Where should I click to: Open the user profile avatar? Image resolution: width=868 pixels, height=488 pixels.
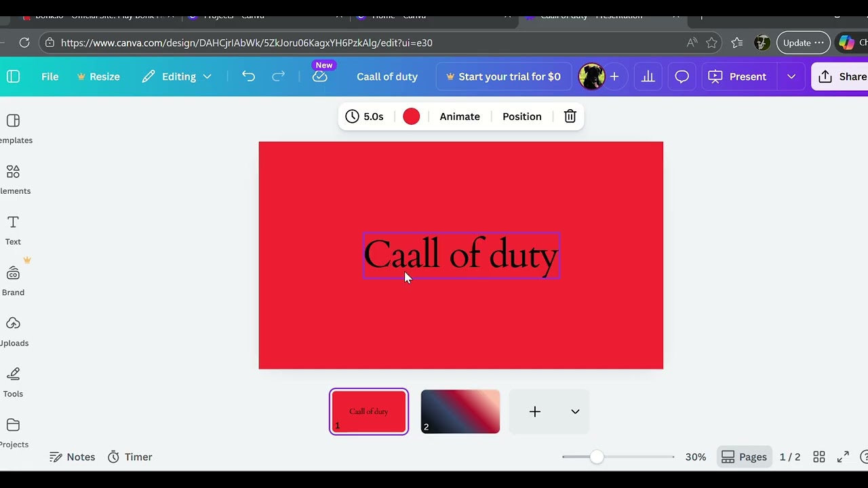point(591,77)
